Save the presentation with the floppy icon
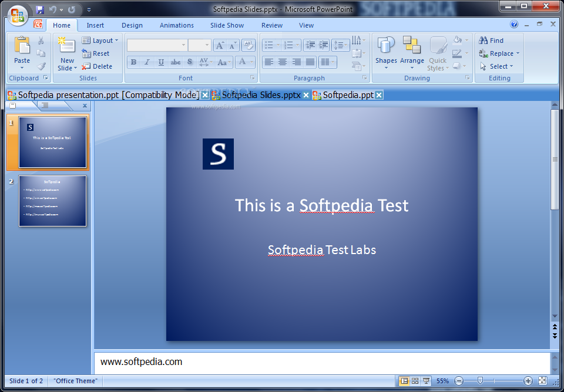 pos(40,10)
